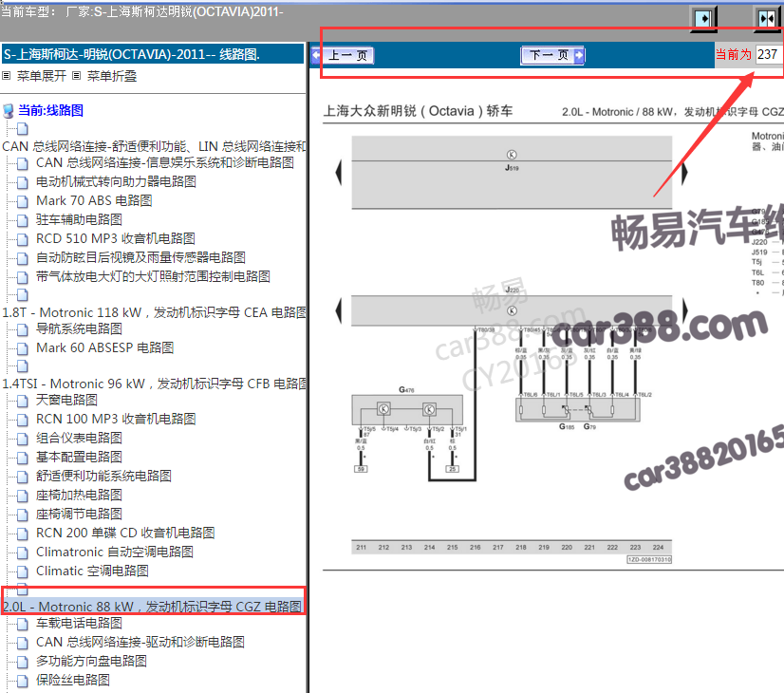Open CAN 总线网络连接-信息娱乐系统和诊断电路图
Image resolution: width=784 pixels, height=693 pixels.
coord(164,162)
